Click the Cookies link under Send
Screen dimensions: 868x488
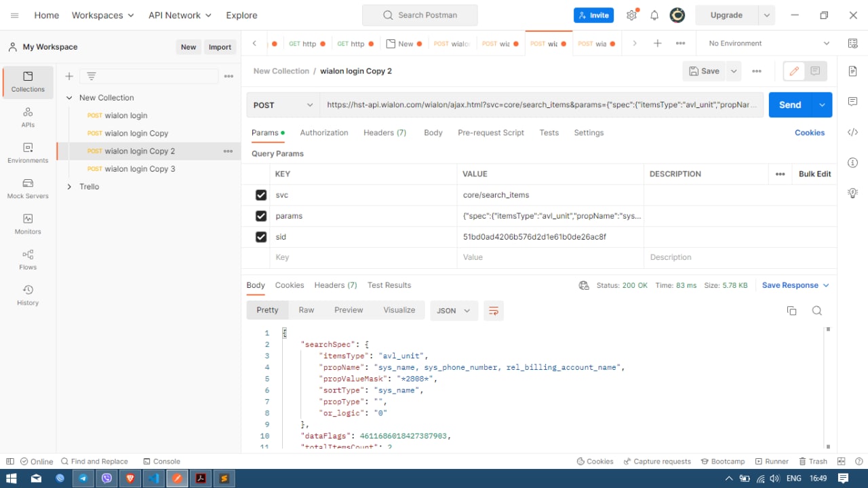pyautogui.click(x=809, y=133)
